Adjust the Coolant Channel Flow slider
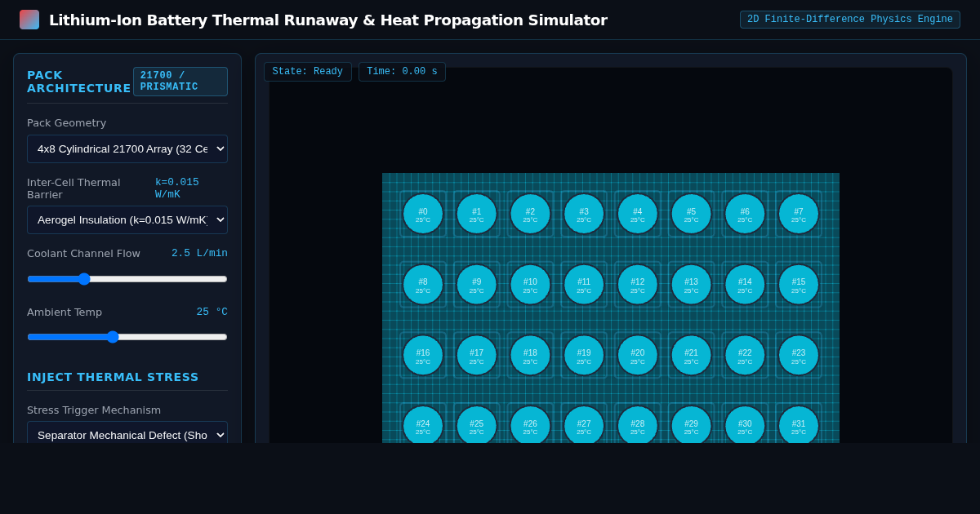This screenshot has width=980, height=514. coord(127,279)
